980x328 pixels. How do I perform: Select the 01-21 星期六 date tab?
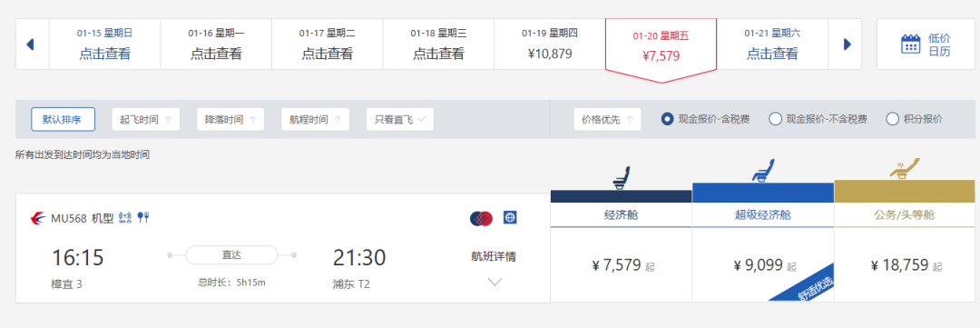pyautogui.click(x=772, y=44)
